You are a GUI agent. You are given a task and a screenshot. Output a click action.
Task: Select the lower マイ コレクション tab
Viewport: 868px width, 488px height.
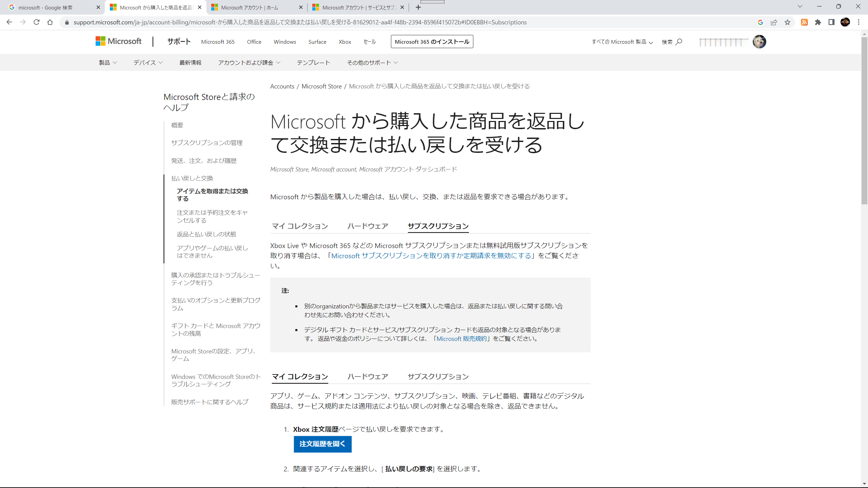300,377
